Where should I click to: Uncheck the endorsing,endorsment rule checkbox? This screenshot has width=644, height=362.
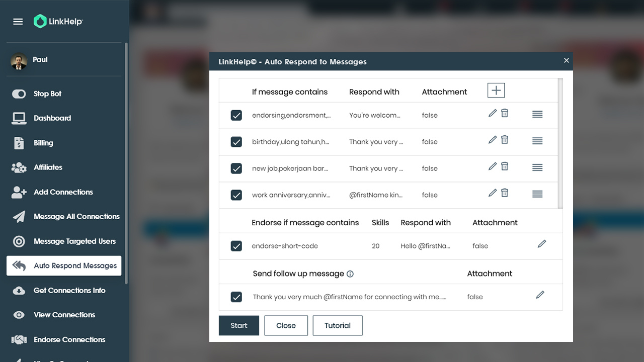click(x=236, y=115)
